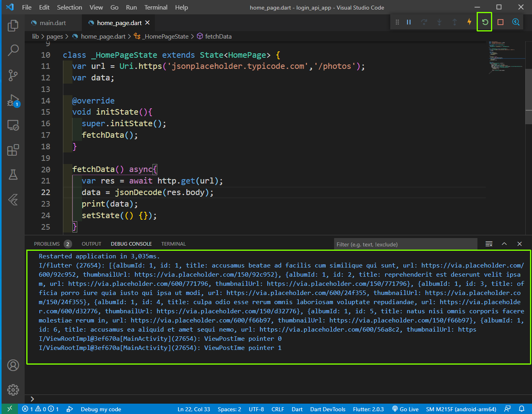
Task: Click the lib breadcrumb
Action: [35, 36]
